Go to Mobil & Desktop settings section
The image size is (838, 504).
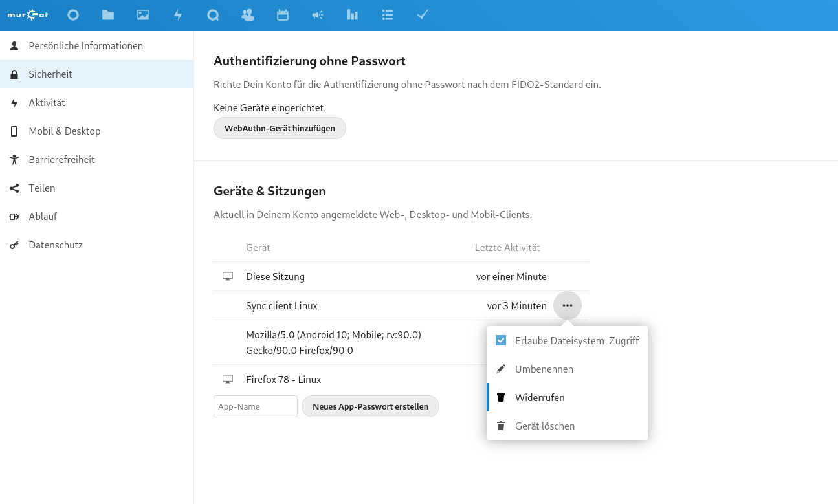(x=65, y=131)
